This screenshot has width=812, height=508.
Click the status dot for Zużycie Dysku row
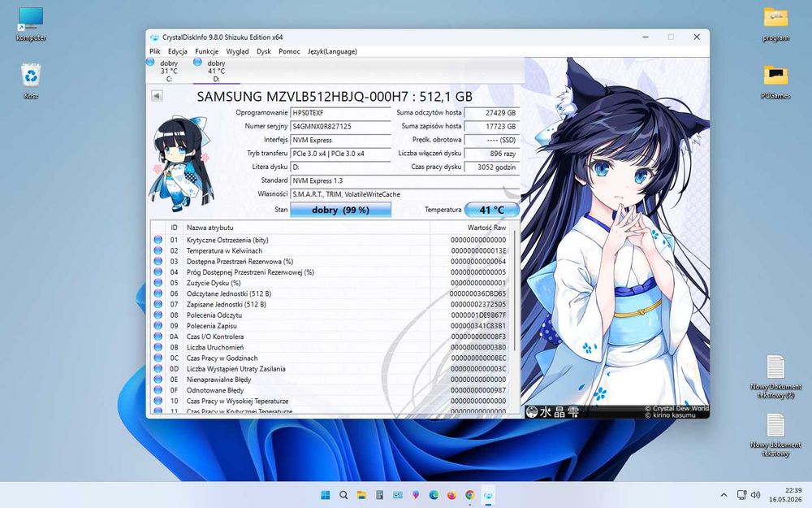pyautogui.click(x=158, y=283)
